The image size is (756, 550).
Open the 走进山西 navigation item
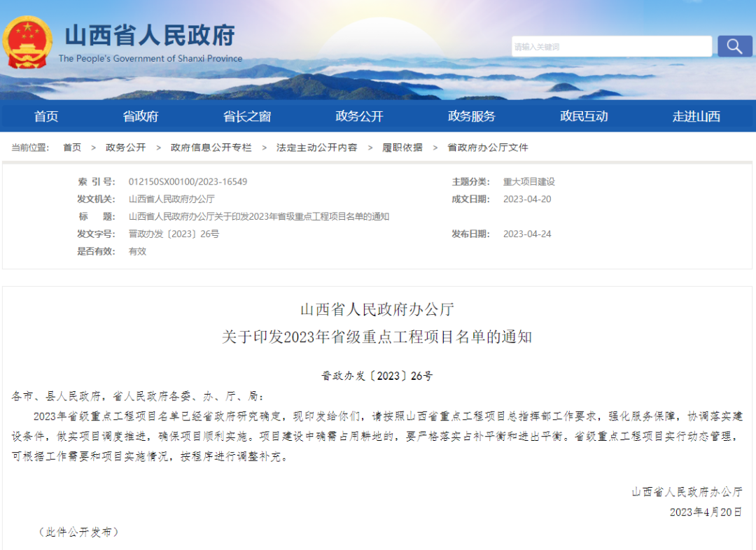click(696, 116)
